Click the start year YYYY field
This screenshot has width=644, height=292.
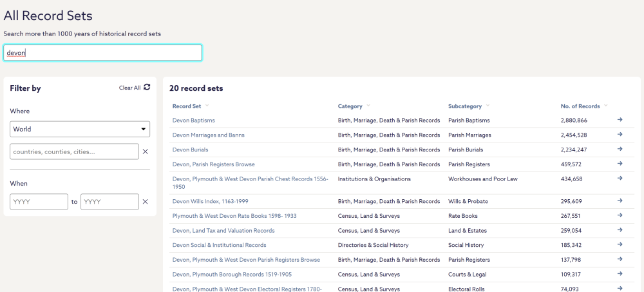click(39, 202)
